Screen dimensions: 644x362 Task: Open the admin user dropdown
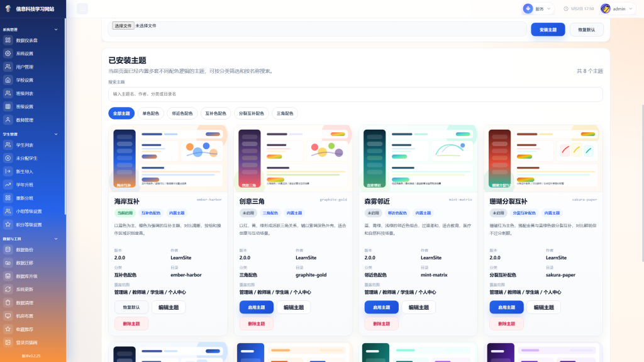coord(618,9)
